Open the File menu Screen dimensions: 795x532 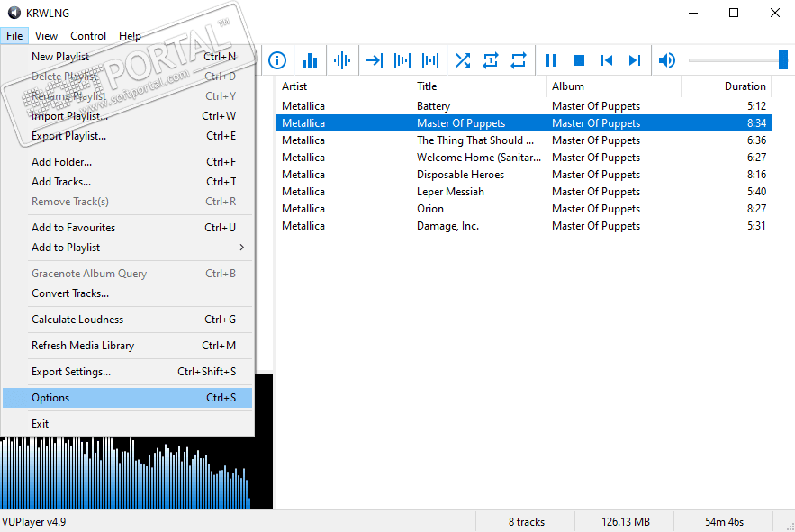pyautogui.click(x=14, y=36)
